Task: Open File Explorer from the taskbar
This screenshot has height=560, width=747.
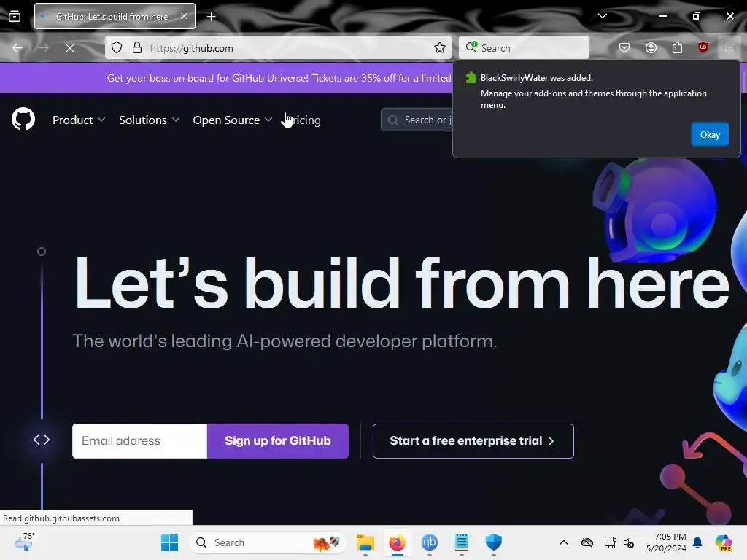Action: click(x=365, y=542)
